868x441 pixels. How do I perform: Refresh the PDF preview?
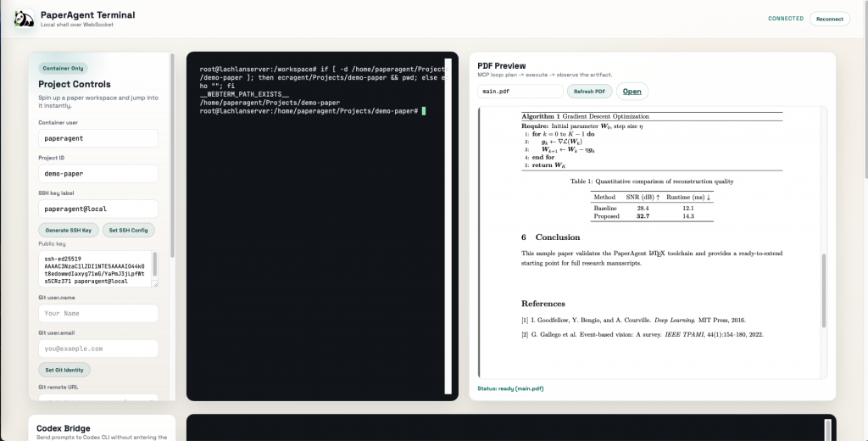589,92
